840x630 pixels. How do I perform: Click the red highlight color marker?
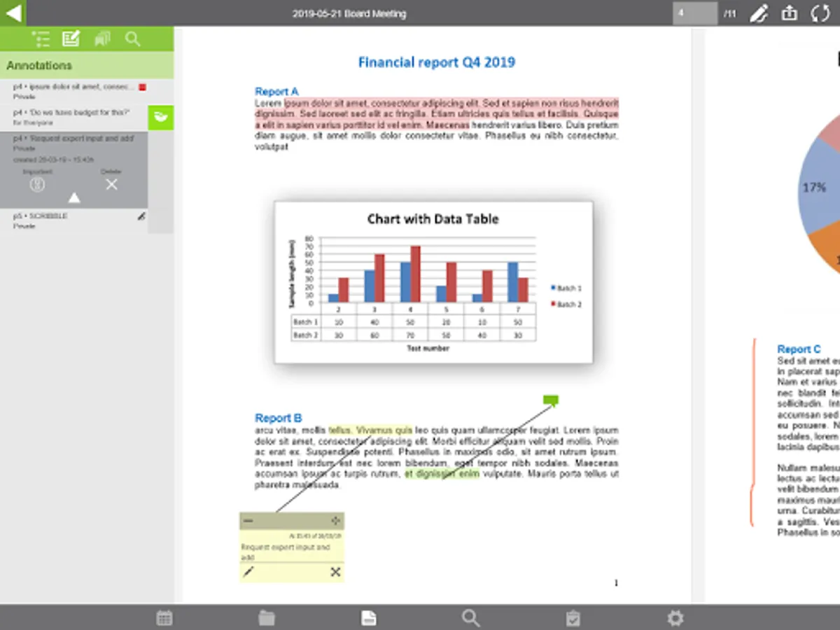[142, 87]
